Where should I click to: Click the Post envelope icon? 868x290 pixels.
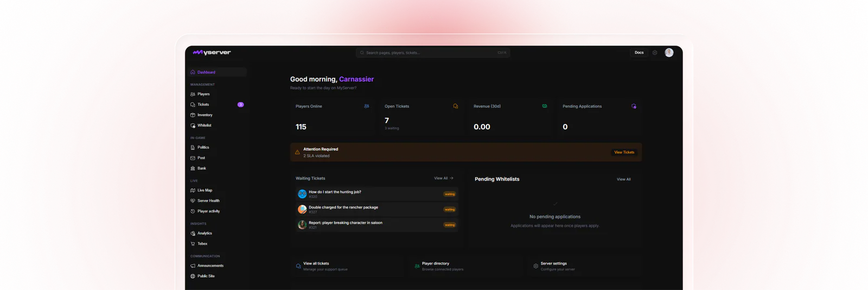[x=193, y=158]
